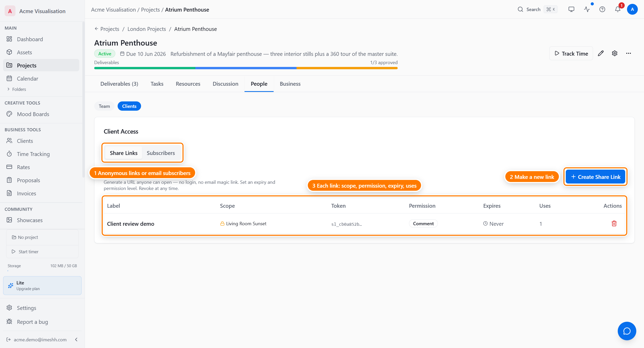Viewport: 644px width, 348px height.
Task: Click the Active status badge
Action: tap(105, 54)
